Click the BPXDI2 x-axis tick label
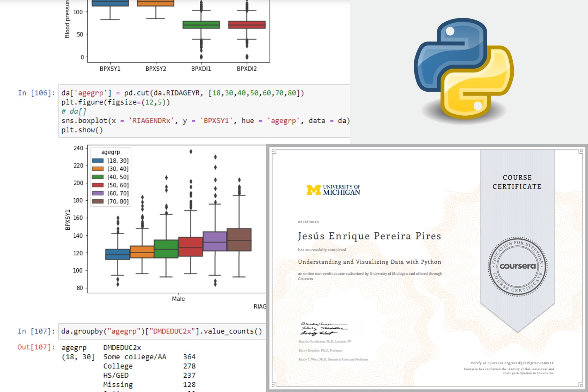The width and height of the screenshot is (588, 392). [247, 69]
